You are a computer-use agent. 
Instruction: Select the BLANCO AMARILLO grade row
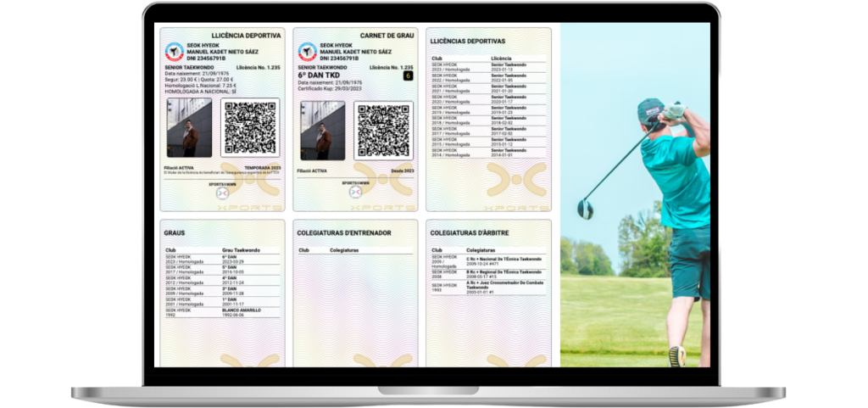[221, 311]
